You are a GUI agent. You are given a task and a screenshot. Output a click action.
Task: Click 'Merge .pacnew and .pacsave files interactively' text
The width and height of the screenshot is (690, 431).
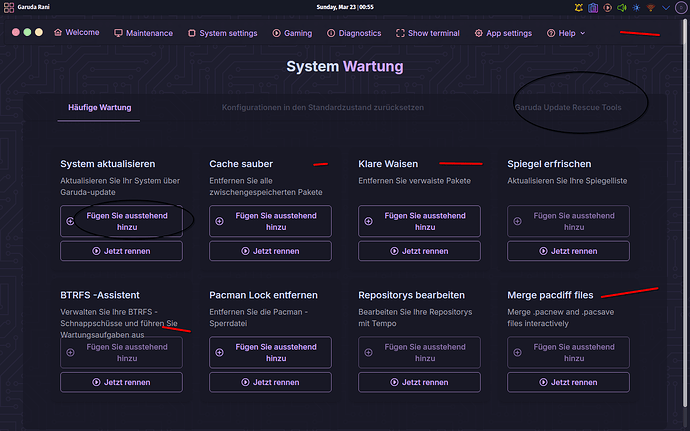(561, 317)
